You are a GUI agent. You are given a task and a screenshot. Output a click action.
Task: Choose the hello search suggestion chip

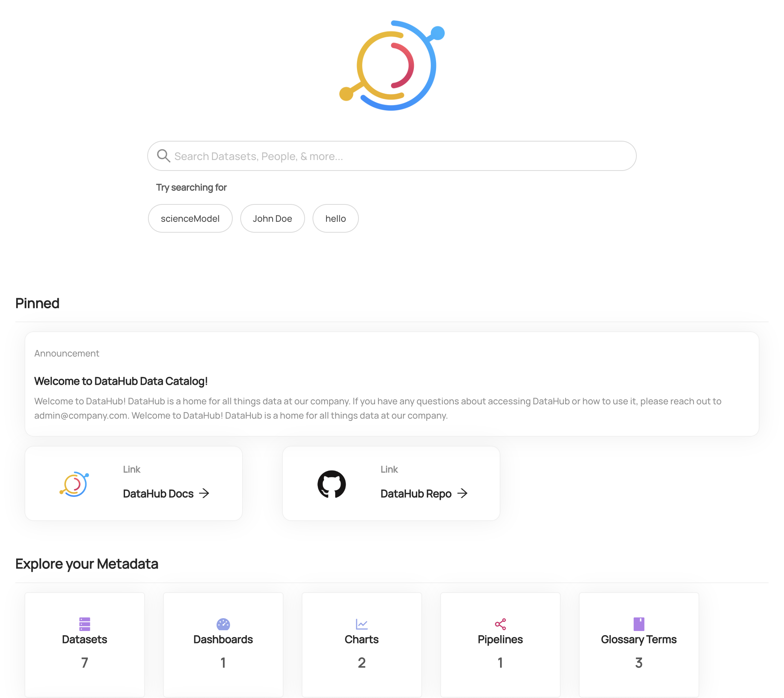[x=335, y=219]
